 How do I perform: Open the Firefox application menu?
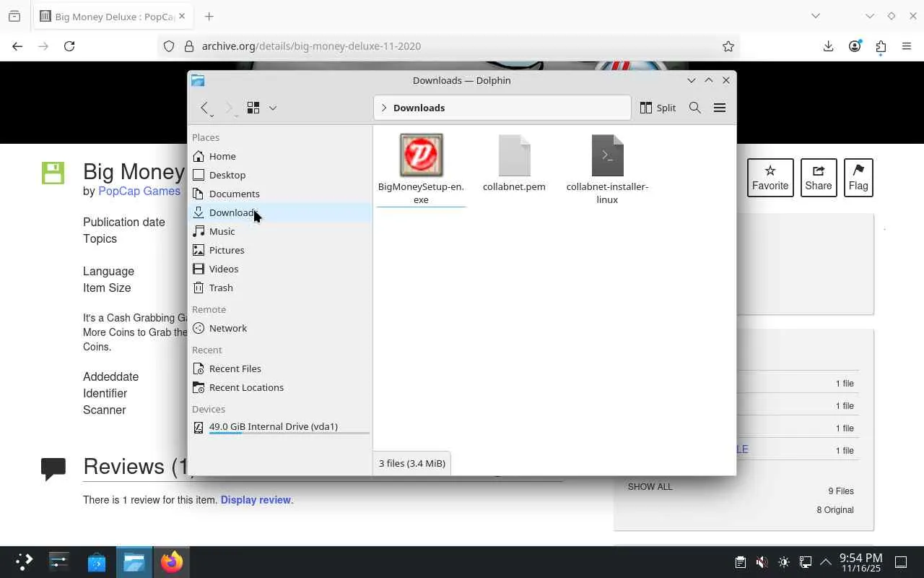point(907,46)
